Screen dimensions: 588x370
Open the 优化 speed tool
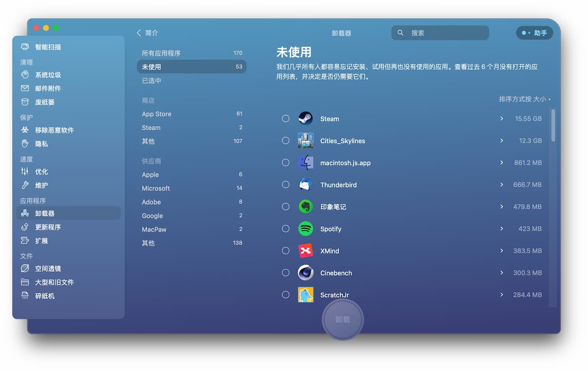pos(41,172)
